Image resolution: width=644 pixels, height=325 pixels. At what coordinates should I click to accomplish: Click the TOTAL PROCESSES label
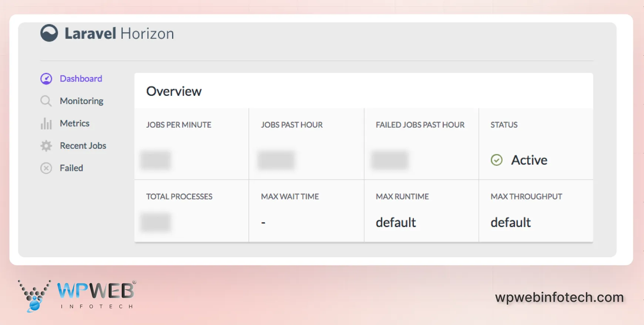pos(179,197)
